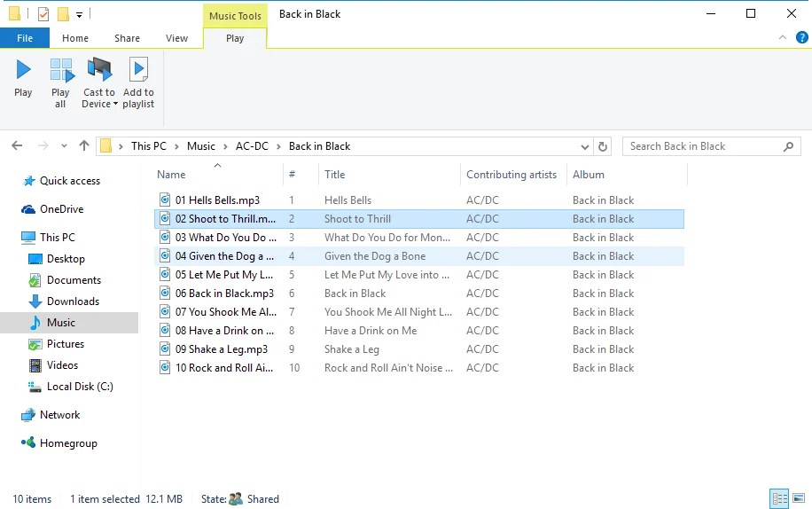Screen dimensions: 812x509
Task: Click New folder icon in title bar
Action: pos(63,14)
